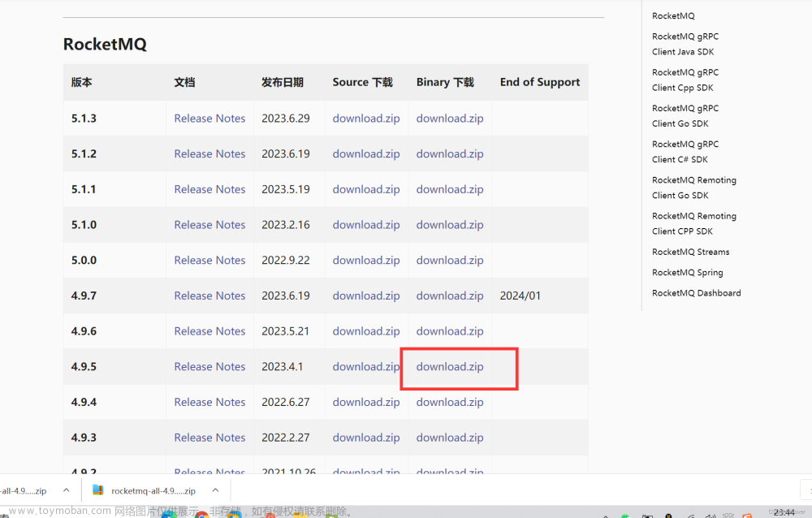Click the 2023.6.29 release date
The height and width of the screenshot is (518, 812).
[x=285, y=118]
